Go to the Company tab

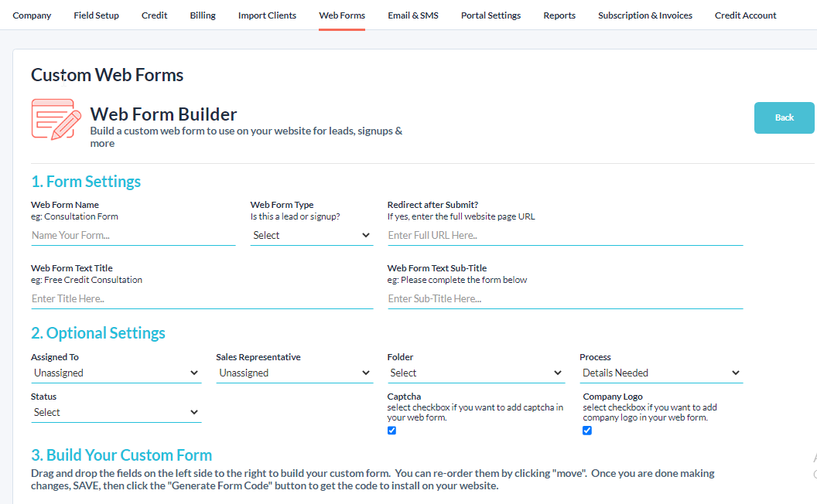pyautogui.click(x=32, y=15)
